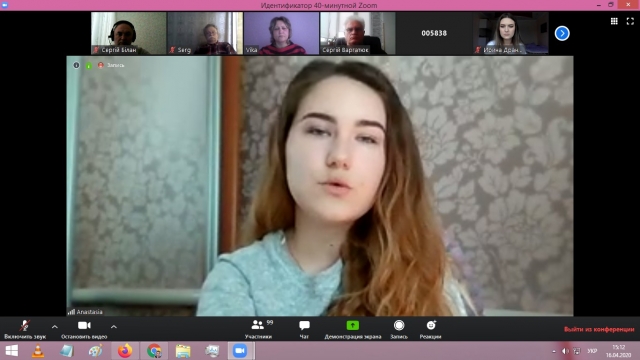The image size is (640, 360).
Task: Switch to Firefox in taskbar
Action: tap(125, 351)
